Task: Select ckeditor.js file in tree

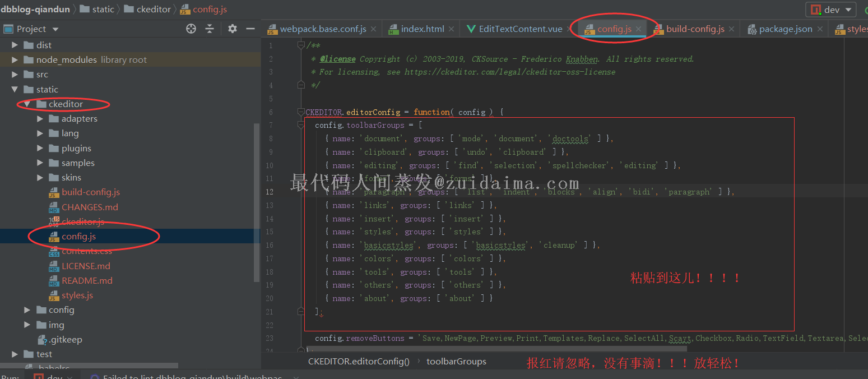Action: [x=83, y=221]
